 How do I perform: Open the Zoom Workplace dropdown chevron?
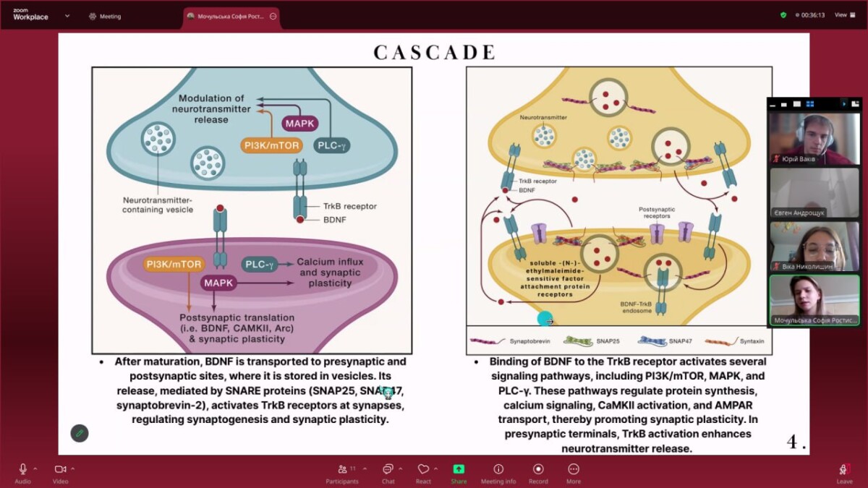coord(67,15)
